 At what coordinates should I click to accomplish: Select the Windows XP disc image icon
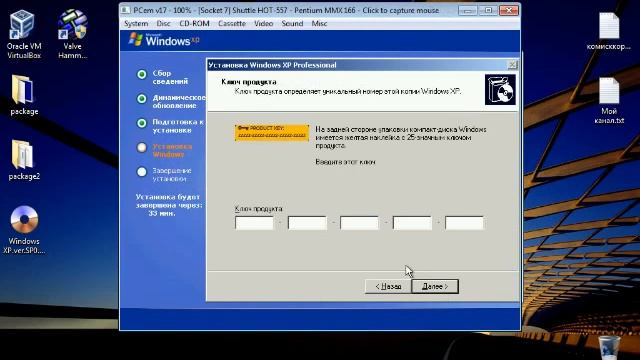[x=24, y=230]
